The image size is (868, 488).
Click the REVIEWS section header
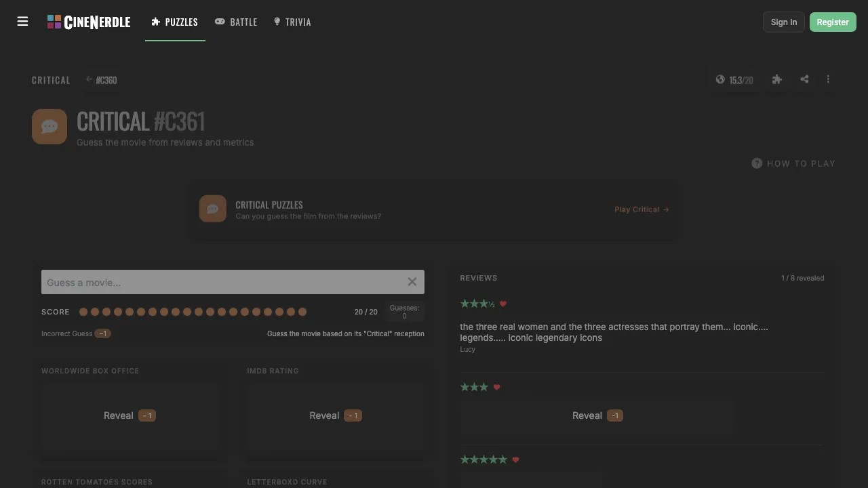(479, 278)
